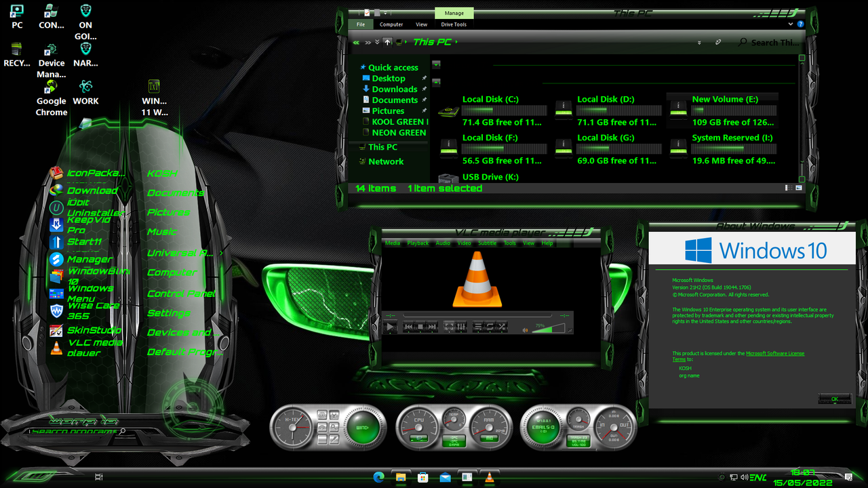
Task: Open the VLC Playback menu
Action: point(418,243)
